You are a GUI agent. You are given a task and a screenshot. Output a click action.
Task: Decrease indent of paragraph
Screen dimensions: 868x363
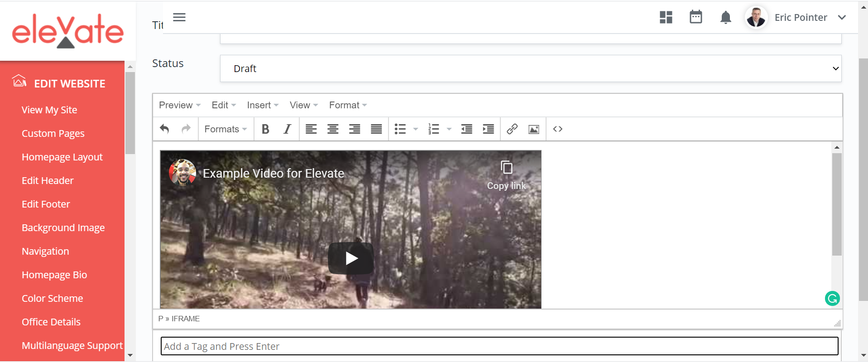point(467,129)
